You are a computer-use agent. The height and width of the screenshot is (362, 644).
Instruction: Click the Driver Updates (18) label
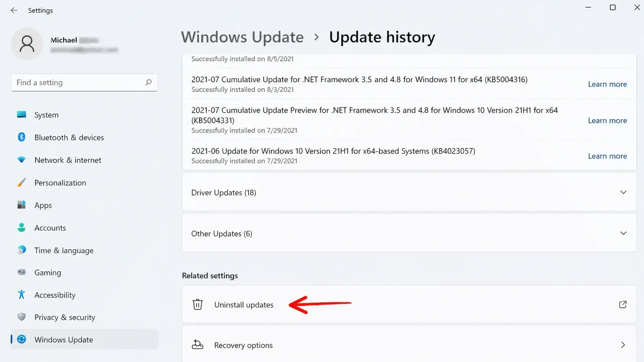[223, 192]
